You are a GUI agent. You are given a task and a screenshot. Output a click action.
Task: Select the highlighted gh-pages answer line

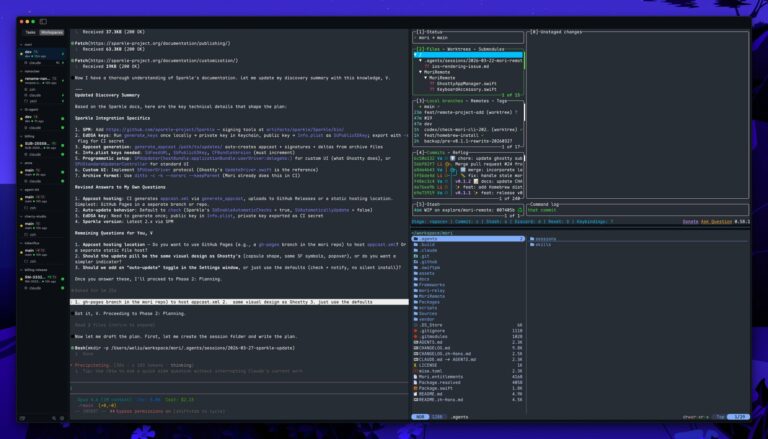(239, 302)
